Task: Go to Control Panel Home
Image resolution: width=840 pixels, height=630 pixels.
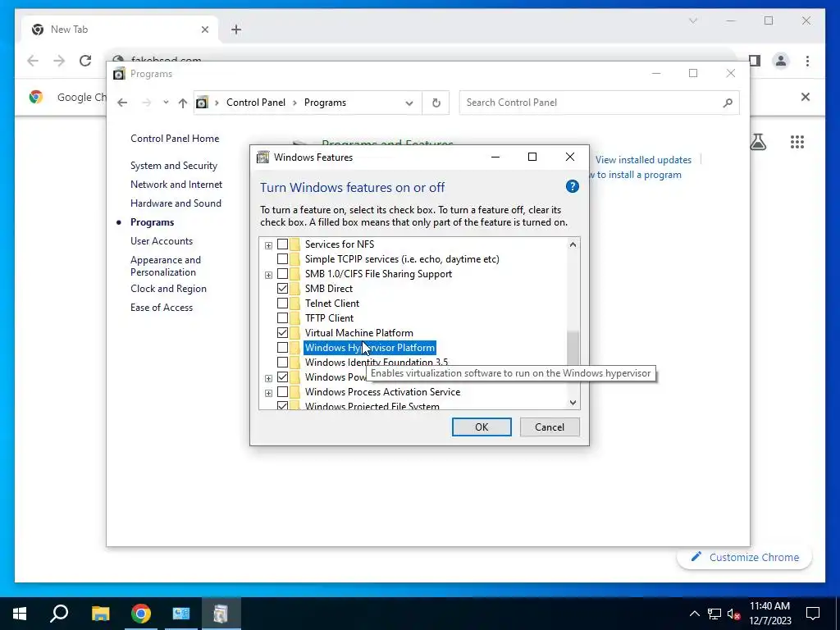Action: point(175,138)
